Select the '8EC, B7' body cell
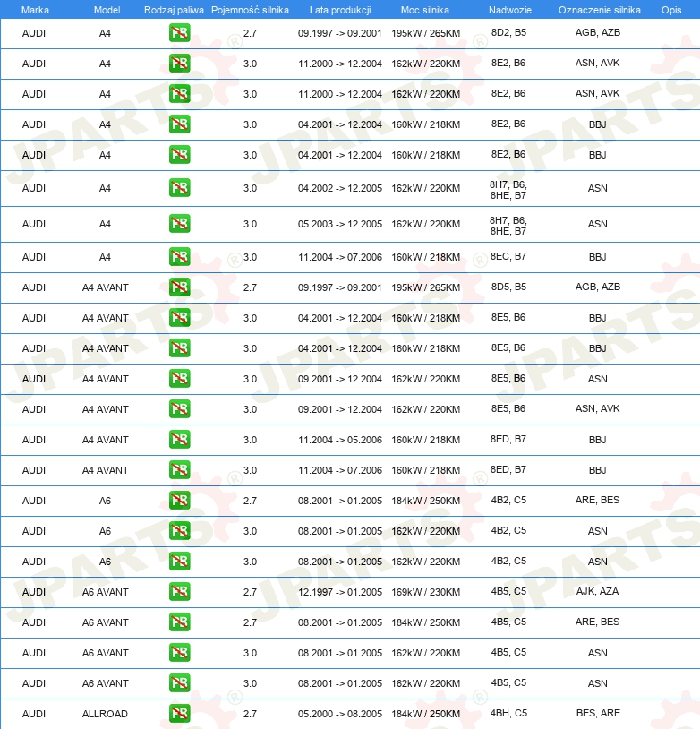Image resolution: width=700 pixels, height=729 pixels. (x=508, y=257)
